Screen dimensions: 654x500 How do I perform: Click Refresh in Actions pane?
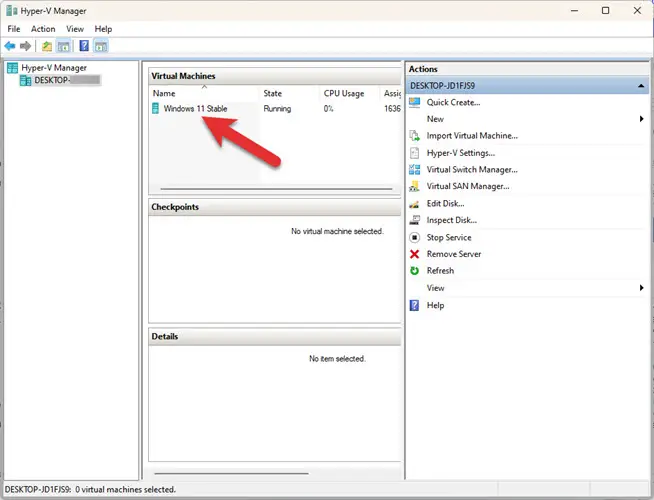coord(440,271)
